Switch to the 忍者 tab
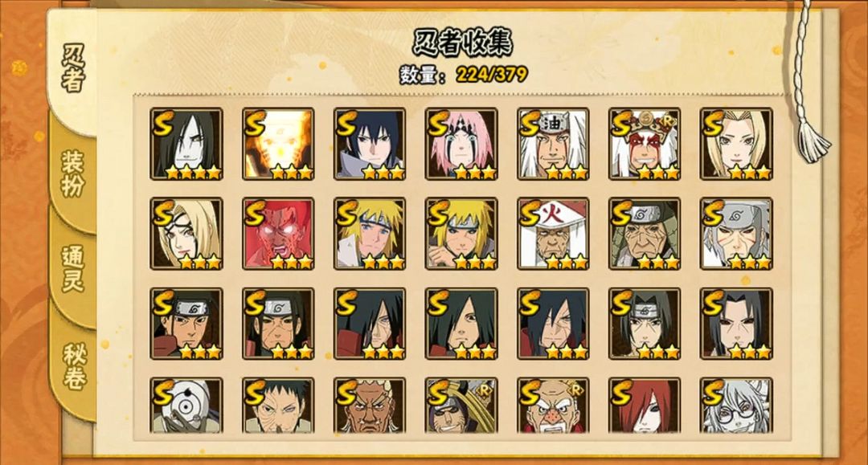This screenshot has height=465, width=868. 72,67
